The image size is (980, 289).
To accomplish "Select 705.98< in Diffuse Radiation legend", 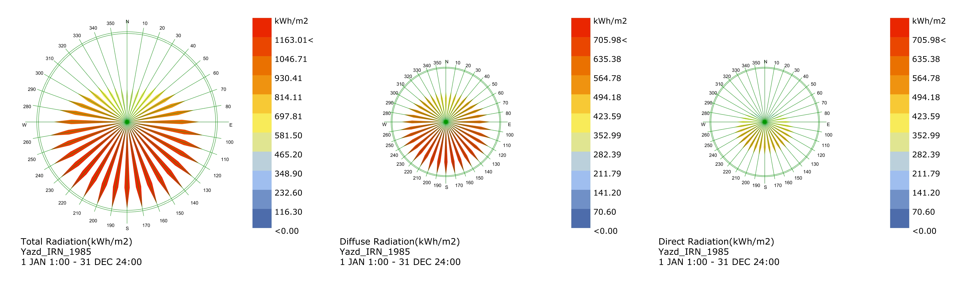I will (x=610, y=40).
